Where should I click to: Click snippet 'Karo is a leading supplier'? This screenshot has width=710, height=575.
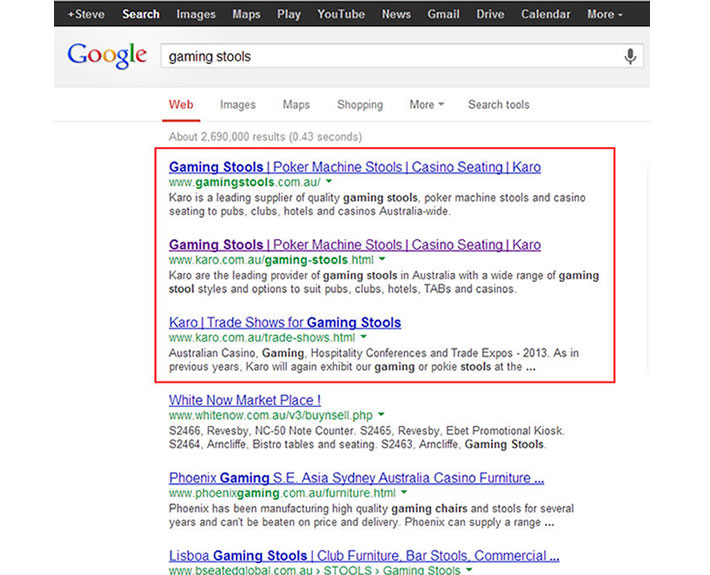[377, 205]
